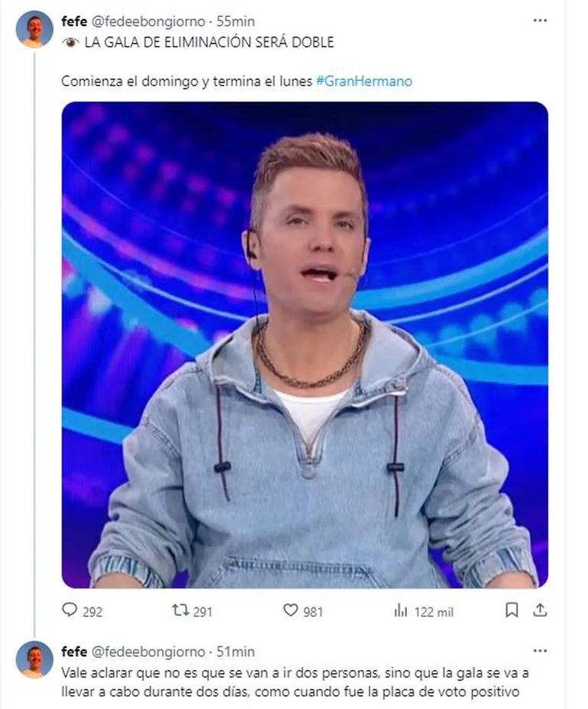Click the display name fefe on the first tweet
The height and width of the screenshot is (709, 588).
[x=74, y=22]
